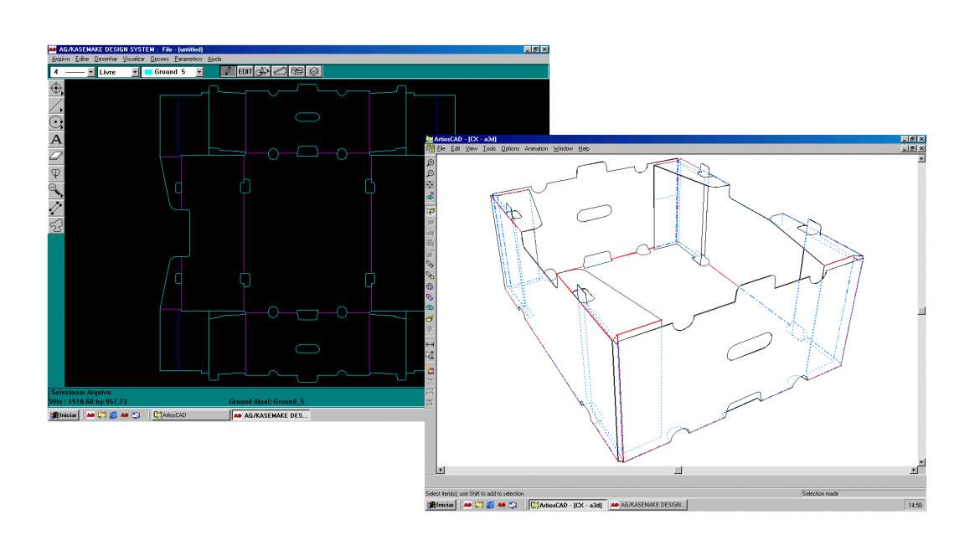Click the lower of the two pencil-shaped icons in the ArtiosCAD sidebar
The height and width of the screenshot is (551, 980).
pyautogui.click(x=430, y=275)
